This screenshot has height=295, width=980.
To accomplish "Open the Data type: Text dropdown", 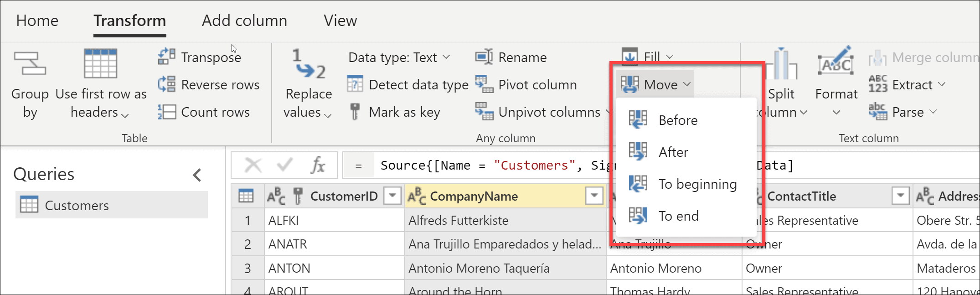I will (x=399, y=57).
